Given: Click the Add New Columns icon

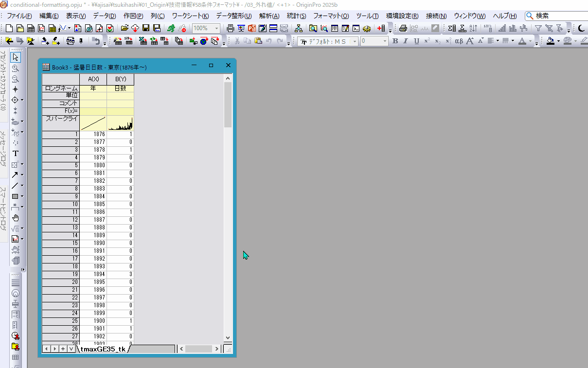Looking at the screenshot, I should [x=381, y=28].
